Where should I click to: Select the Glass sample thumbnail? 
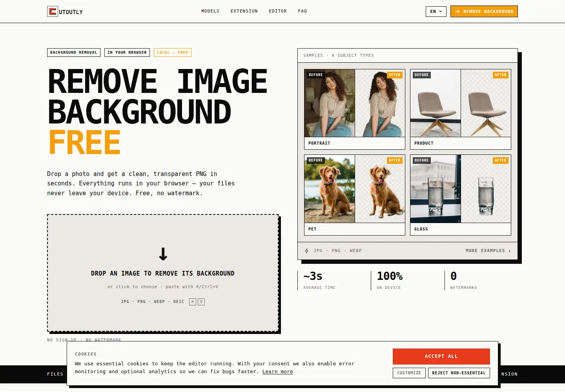(461, 195)
